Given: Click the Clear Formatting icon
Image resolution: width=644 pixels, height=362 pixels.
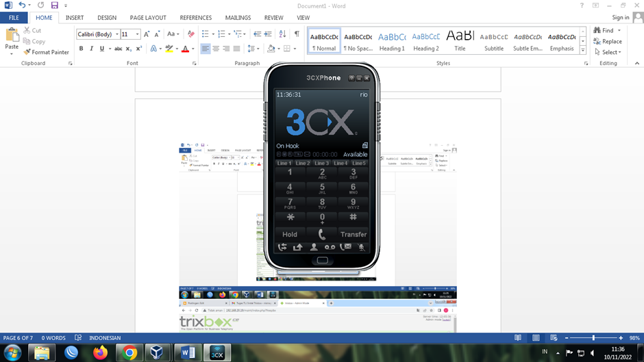Looking at the screenshot, I should click(x=191, y=34).
